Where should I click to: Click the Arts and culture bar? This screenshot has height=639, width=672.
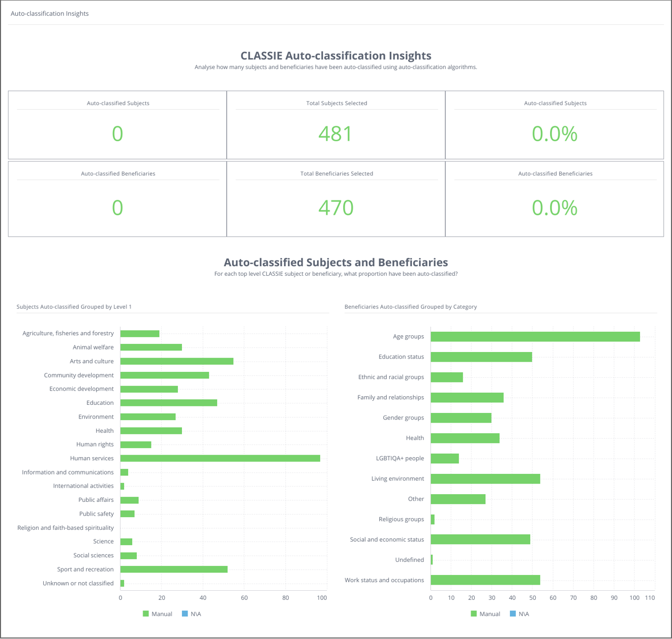(177, 361)
